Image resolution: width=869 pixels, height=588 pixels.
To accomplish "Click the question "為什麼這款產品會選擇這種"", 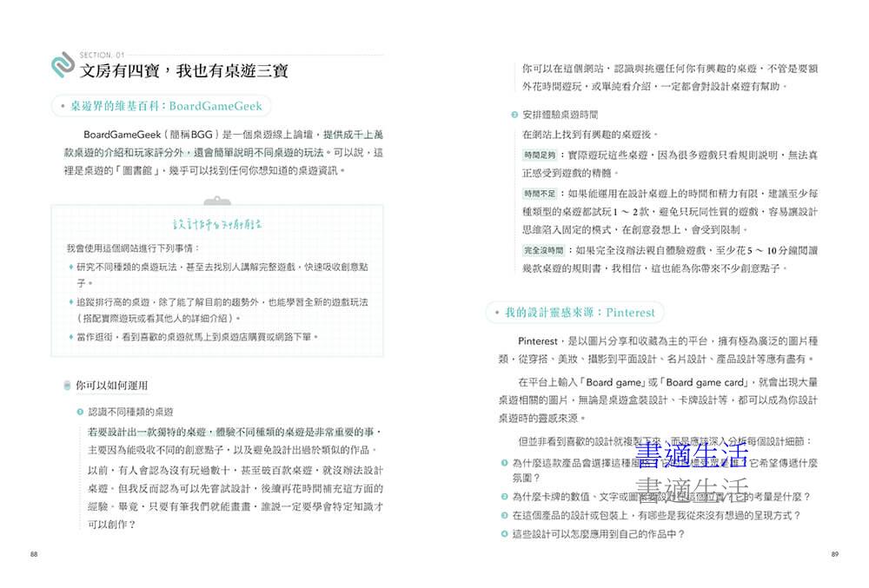I will (x=665, y=470).
